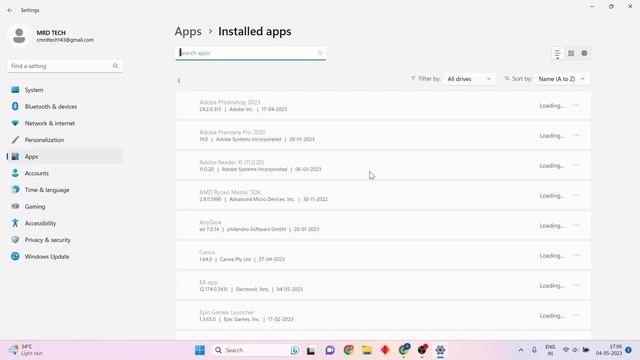This screenshot has width=640, height=360.
Task: Select the Adobe Photoshop 2023 app name
Action: (229, 102)
